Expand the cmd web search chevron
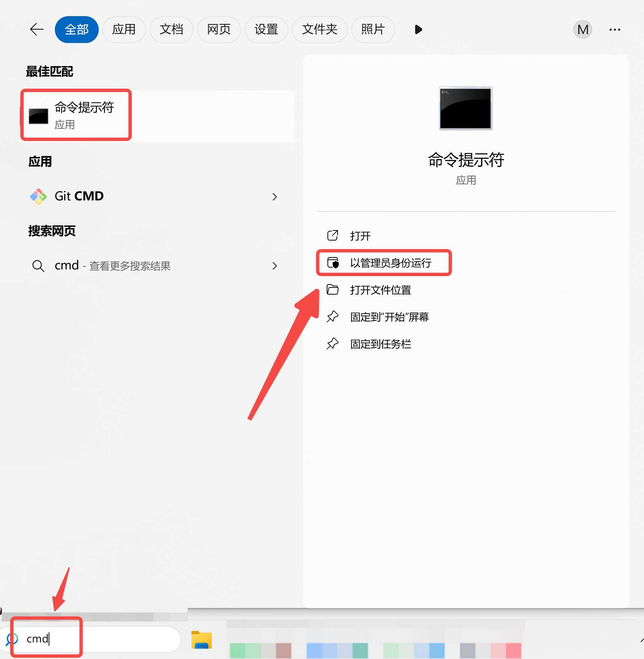The width and height of the screenshot is (644, 659). 274,266
